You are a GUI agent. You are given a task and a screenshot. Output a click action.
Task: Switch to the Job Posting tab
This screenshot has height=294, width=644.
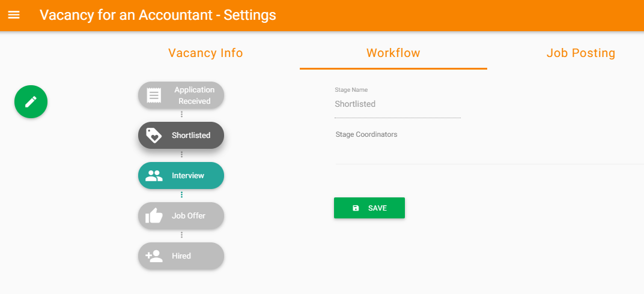tap(581, 53)
